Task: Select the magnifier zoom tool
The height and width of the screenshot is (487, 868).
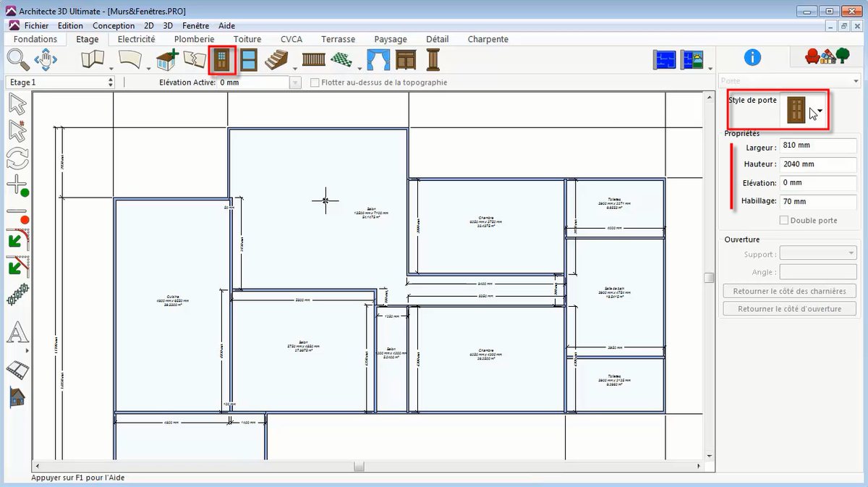Action: [x=17, y=59]
